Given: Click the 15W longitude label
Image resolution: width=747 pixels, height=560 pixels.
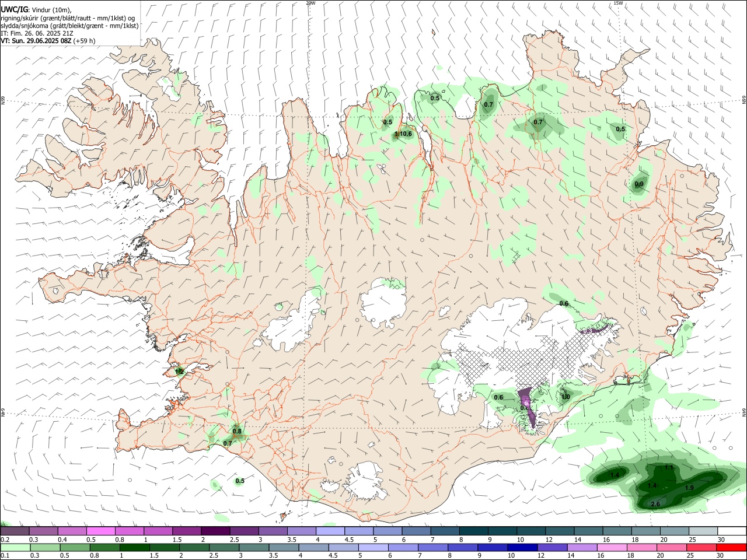Looking at the screenshot, I should [618, 3].
